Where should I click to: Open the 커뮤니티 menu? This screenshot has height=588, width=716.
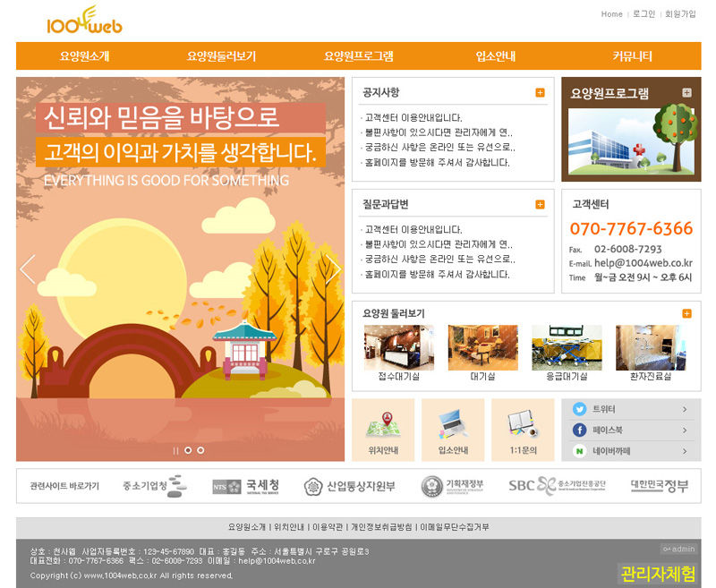click(x=632, y=56)
